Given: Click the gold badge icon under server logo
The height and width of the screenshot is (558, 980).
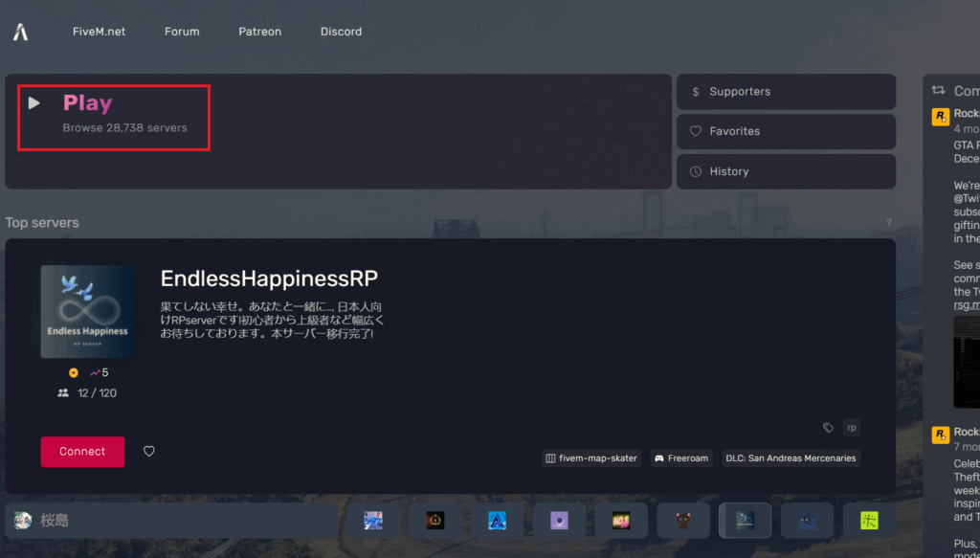Looking at the screenshot, I should [x=74, y=373].
